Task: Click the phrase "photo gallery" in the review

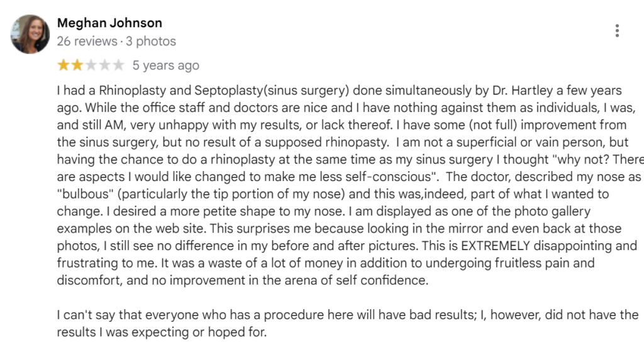Action: [547, 212]
